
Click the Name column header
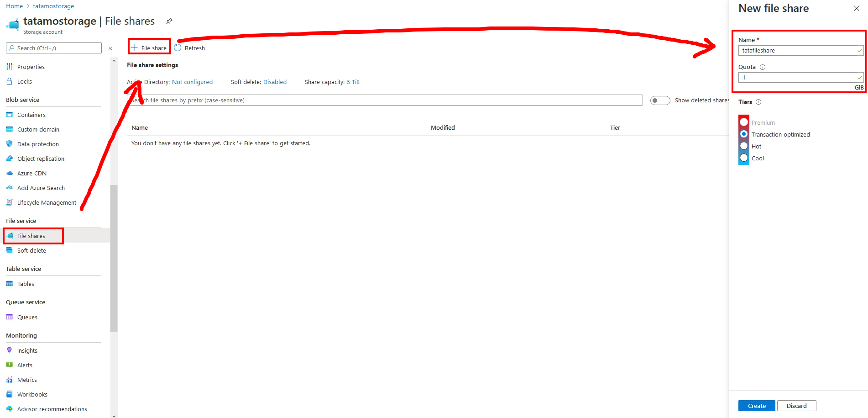point(140,127)
